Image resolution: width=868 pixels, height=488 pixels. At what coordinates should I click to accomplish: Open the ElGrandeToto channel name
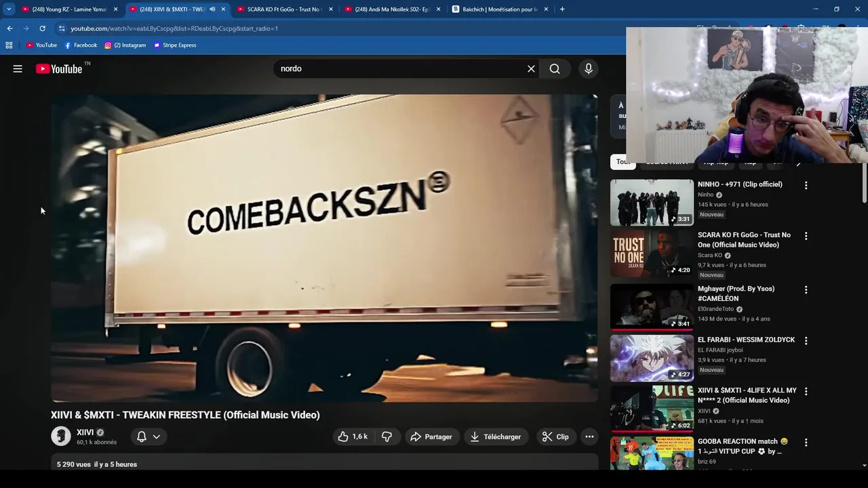pyautogui.click(x=716, y=309)
